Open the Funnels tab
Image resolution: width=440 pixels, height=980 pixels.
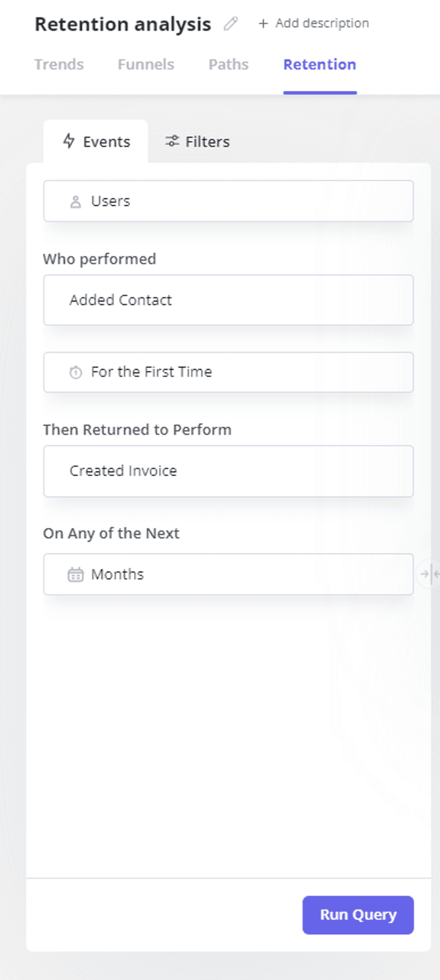pos(146,64)
